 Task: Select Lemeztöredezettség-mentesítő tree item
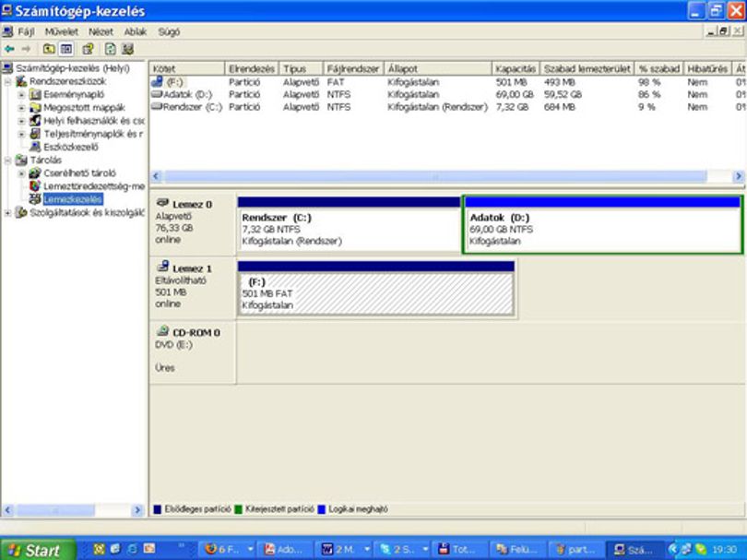pyautogui.click(x=94, y=186)
